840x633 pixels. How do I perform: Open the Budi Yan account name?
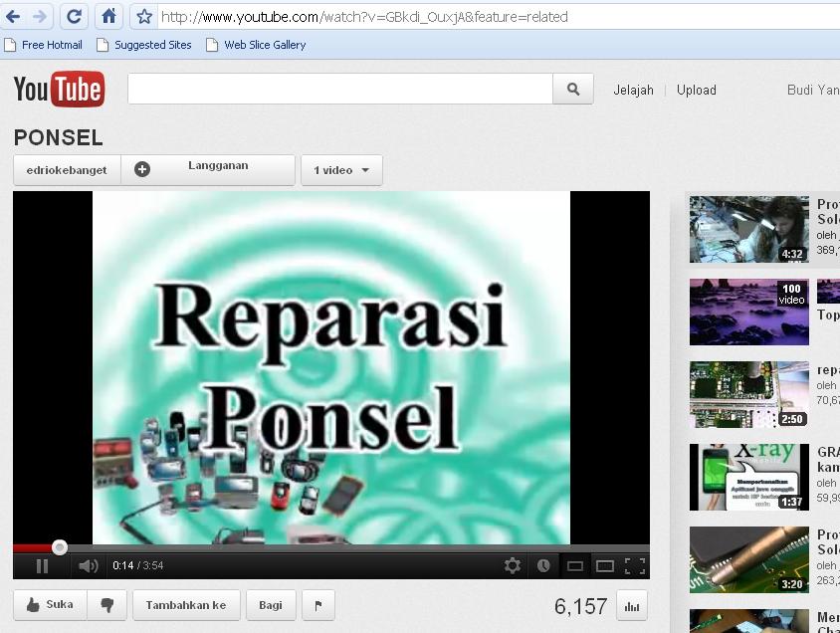click(x=813, y=90)
